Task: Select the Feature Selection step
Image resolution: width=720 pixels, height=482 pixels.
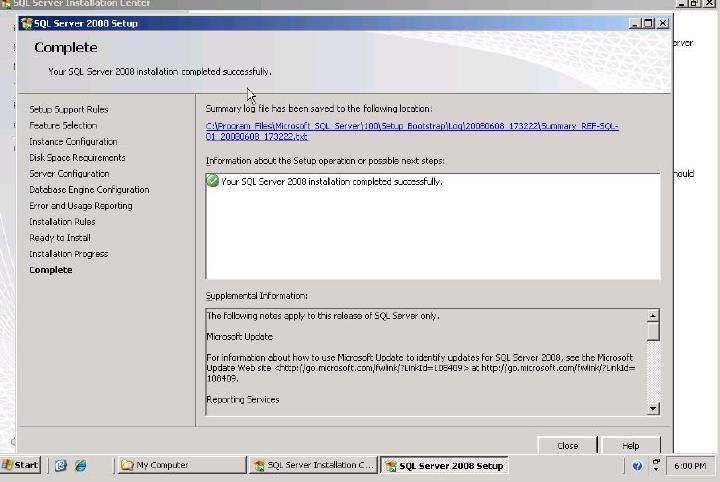Action: point(63,125)
